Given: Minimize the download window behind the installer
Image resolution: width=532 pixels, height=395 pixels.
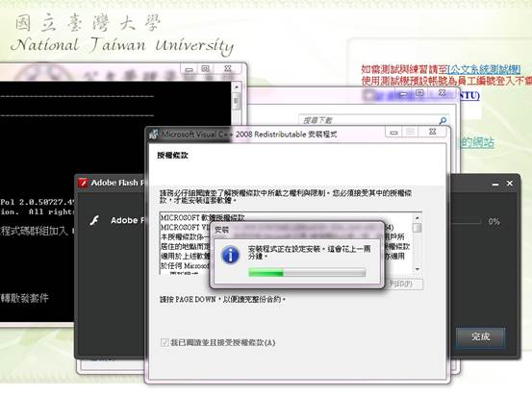Looking at the screenshot, I should [x=403, y=94].
